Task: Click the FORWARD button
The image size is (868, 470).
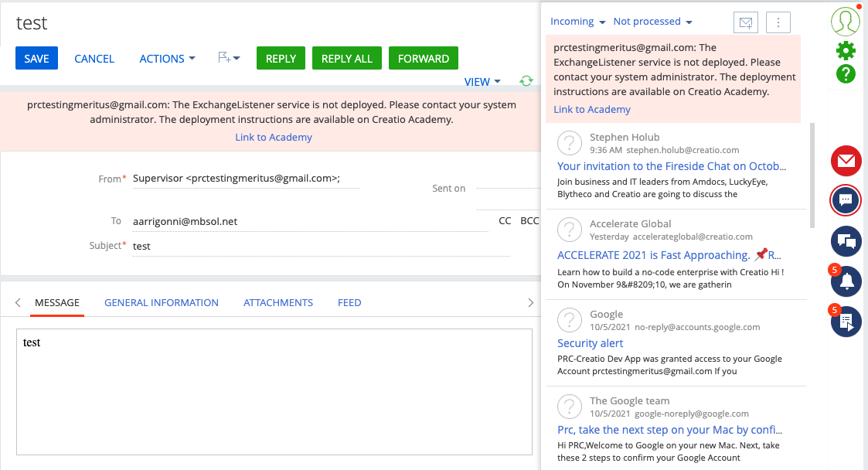Action: (424, 58)
